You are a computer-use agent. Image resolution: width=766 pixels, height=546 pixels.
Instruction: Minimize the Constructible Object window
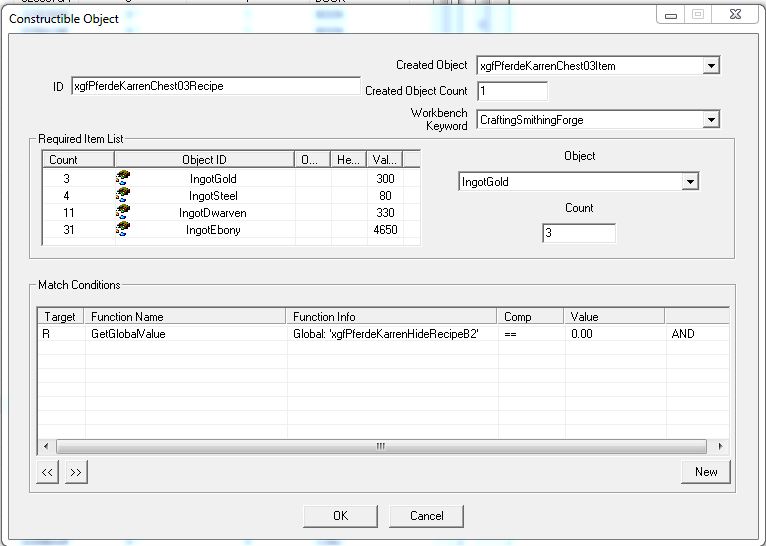[671, 15]
